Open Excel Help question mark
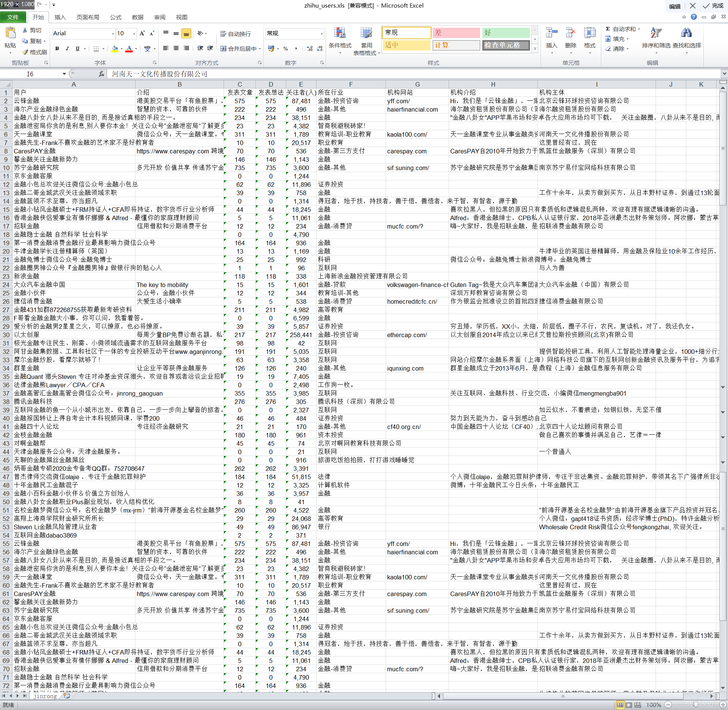Viewport: 728px width, 710px height. pyautogui.click(x=694, y=17)
